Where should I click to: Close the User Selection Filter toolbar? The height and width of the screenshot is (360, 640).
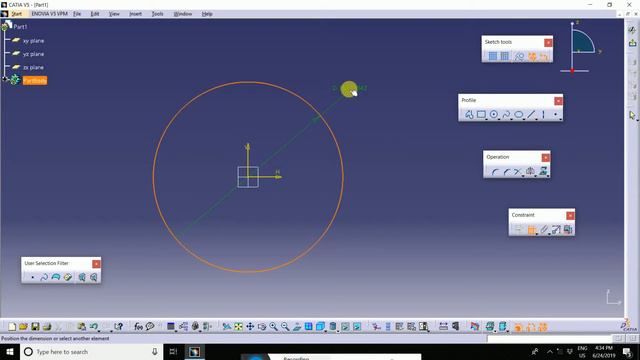click(x=96, y=264)
